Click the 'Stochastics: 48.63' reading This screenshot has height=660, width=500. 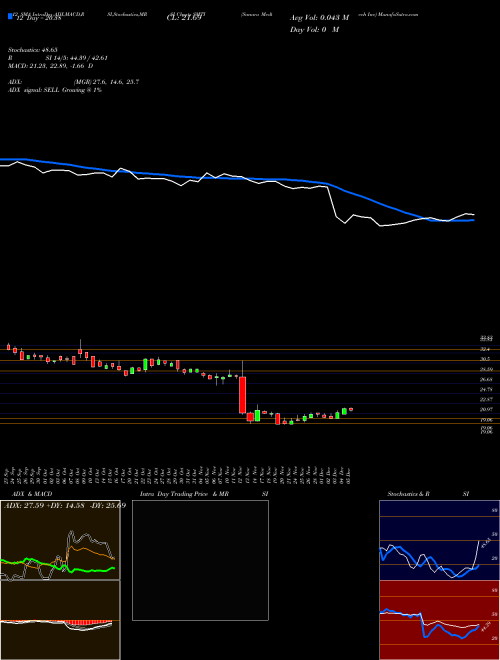[32, 49]
